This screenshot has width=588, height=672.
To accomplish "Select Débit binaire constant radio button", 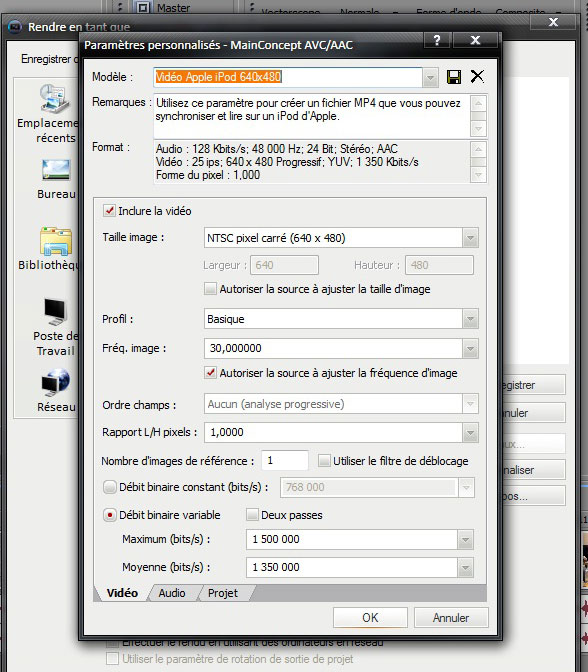I will (x=110, y=487).
